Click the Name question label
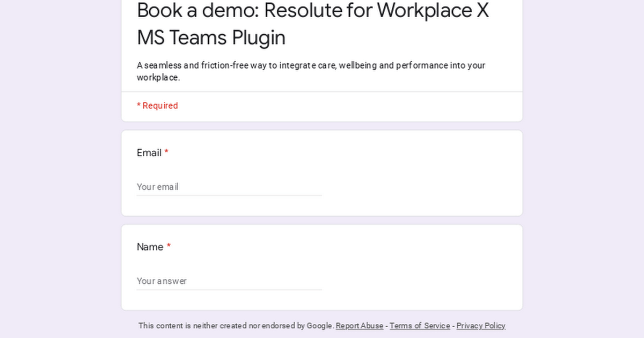The image size is (644, 338). 150,247
